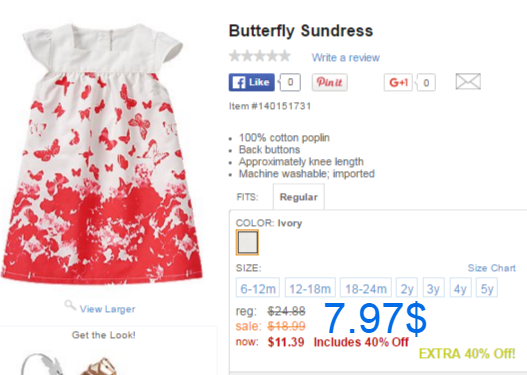Click the star rating icons
The width and height of the screenshot is (527, 375).
(x=260, y=56)
